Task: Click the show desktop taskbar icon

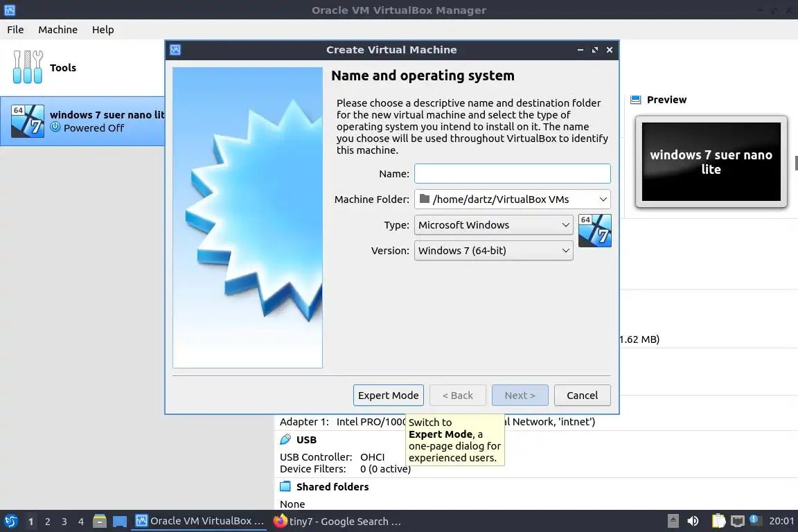Action: pyautogui.click(x=120, y=522)
